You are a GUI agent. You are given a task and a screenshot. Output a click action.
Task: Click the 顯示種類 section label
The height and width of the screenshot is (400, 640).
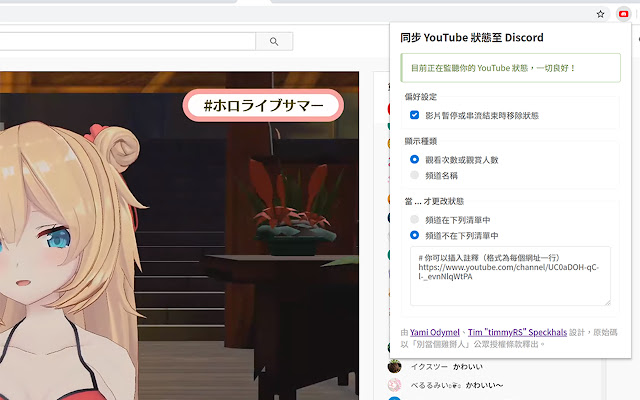pos(421,141)
